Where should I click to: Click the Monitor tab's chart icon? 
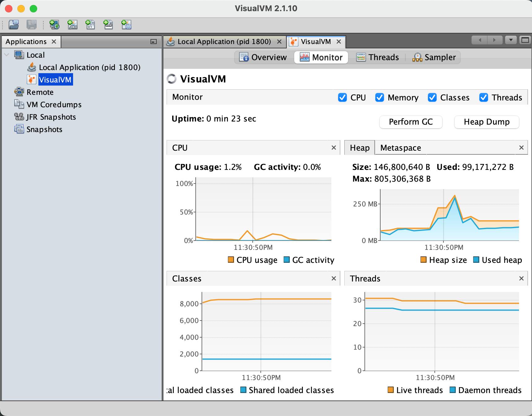[x=305, y=57]
